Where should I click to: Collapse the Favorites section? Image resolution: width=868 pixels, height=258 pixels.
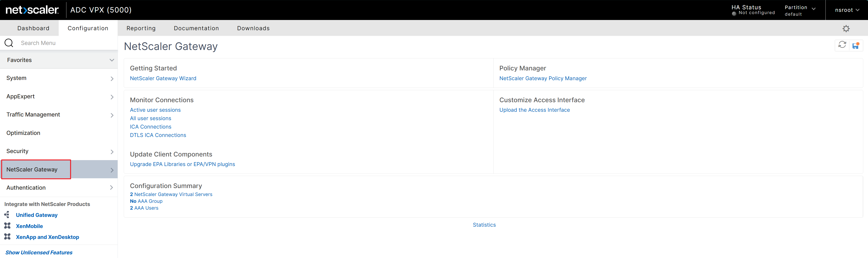(112, 60)
